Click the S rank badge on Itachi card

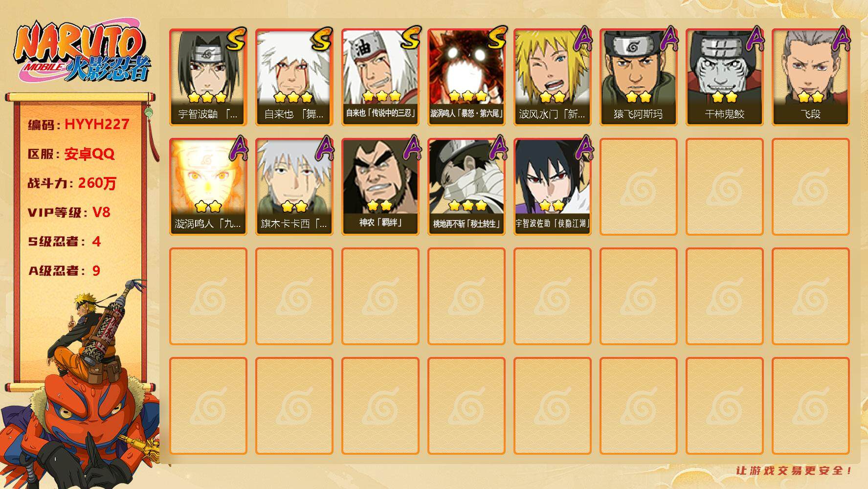coord(236,39)
